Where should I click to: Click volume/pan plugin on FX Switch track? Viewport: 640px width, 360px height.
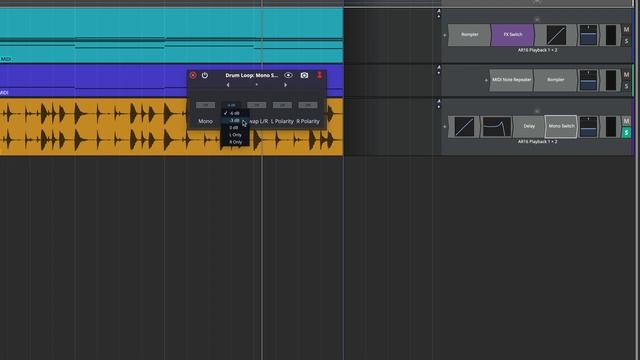[x=588, y=35]
